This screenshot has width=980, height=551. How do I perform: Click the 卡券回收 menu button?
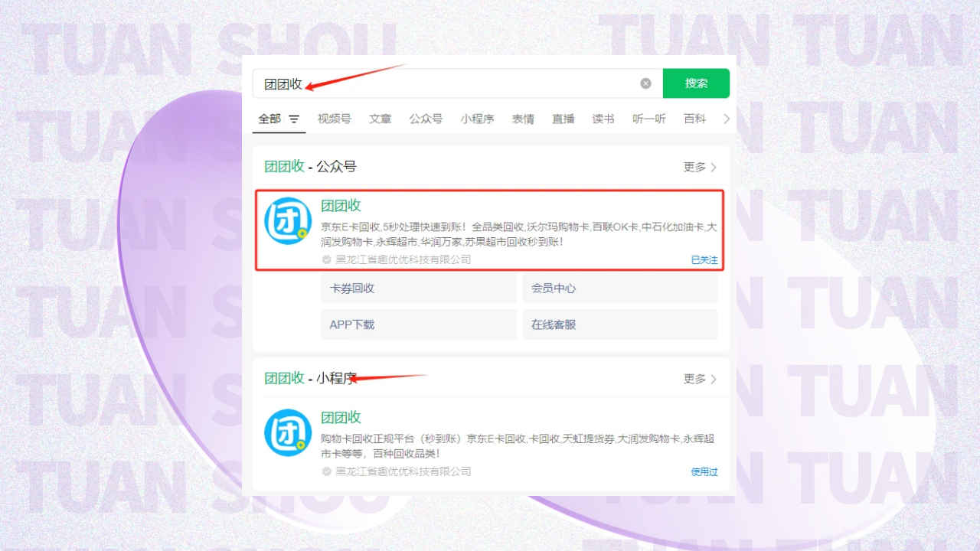point(418,289)
